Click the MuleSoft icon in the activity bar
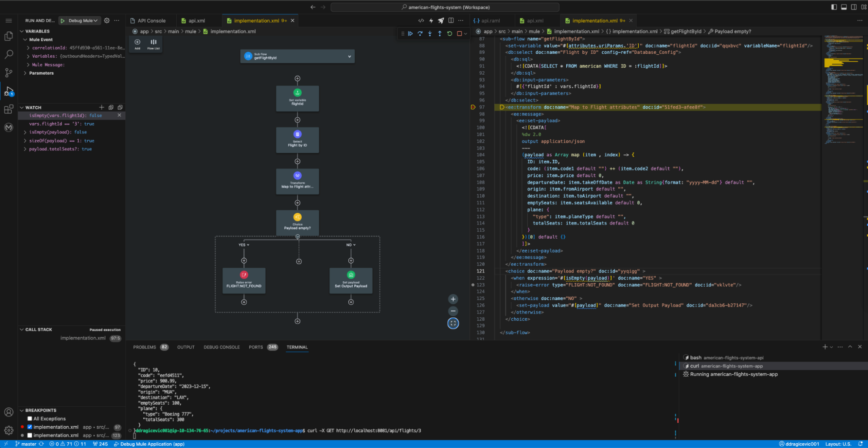 [9, 128]
